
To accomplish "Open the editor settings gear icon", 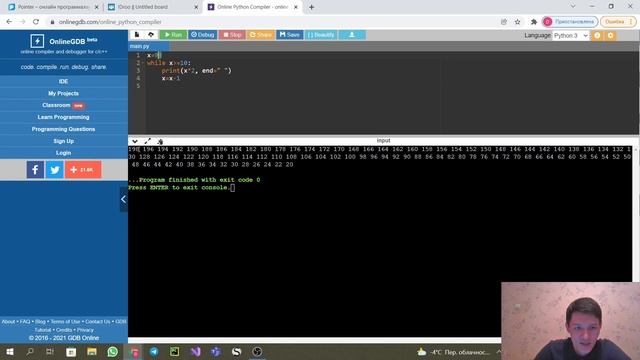I will [x=611, y=36].
